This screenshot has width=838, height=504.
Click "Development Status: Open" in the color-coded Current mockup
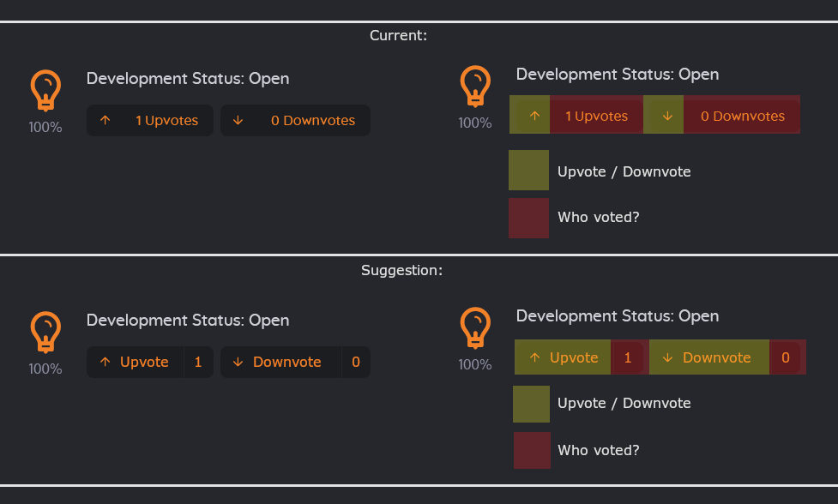[x=618, y=75]
